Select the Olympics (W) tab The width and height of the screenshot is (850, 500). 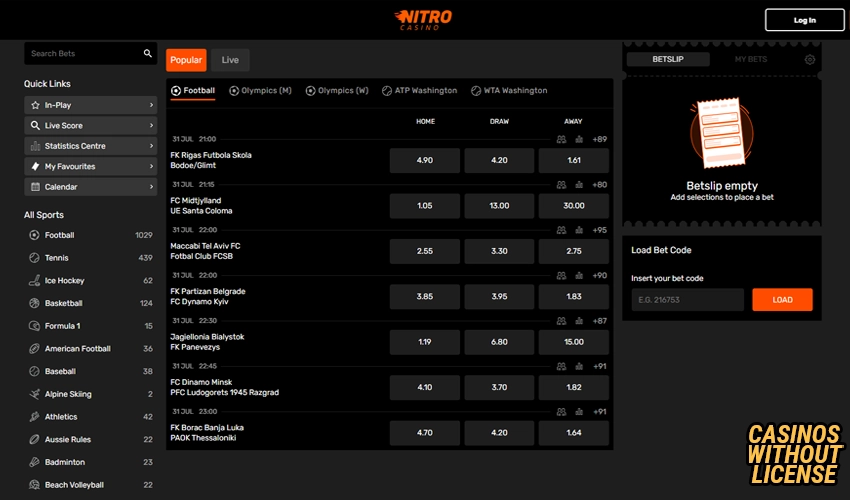click(337, 91)
